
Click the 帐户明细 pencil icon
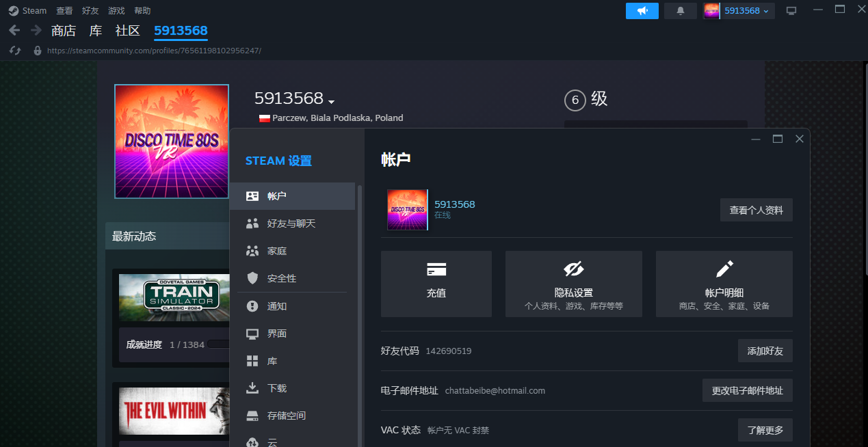pos(724,269)
